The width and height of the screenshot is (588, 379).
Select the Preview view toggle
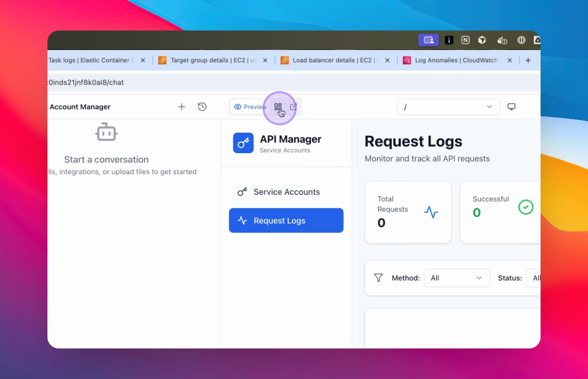(250, 107)
